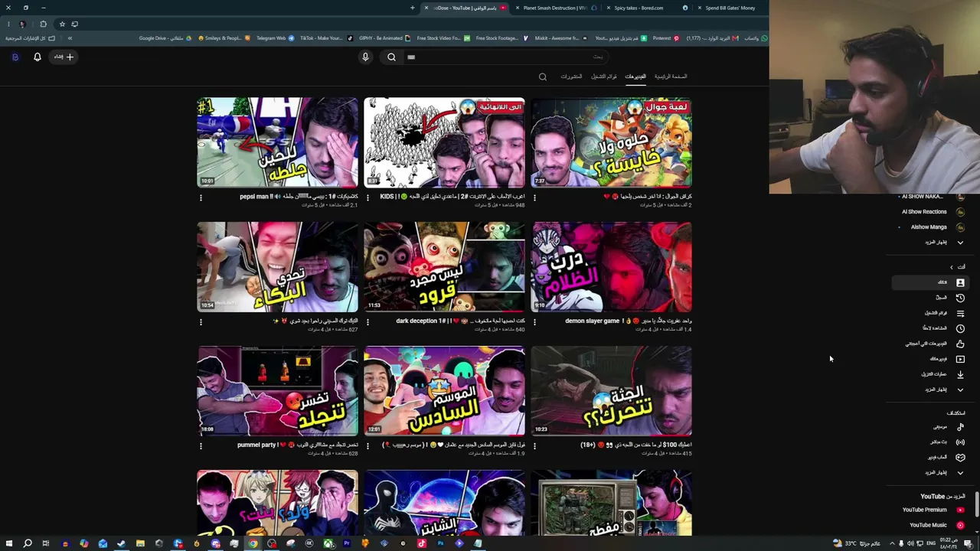Open Windows taskbar search
The width and height of the screenshot is (980, 551).
(28, 543)
